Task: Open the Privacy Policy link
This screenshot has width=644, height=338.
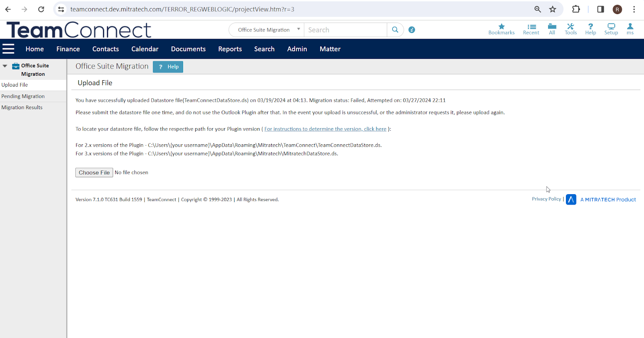Action: tap(546, 199)
